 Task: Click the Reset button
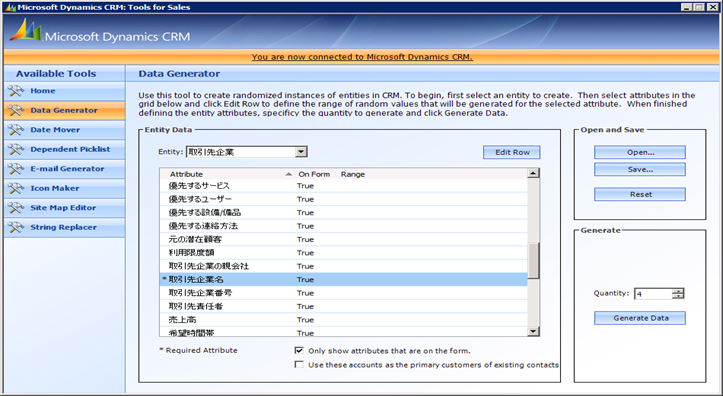[640, 194]
